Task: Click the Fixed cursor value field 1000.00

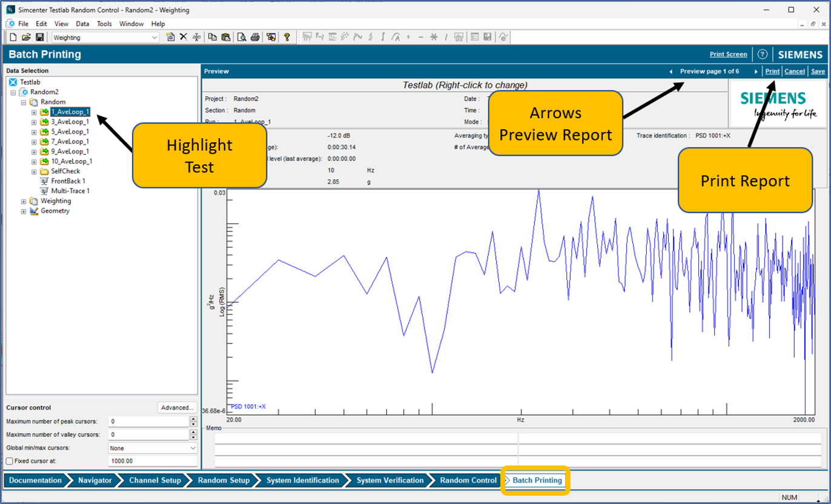Action: (x=153, y=461)
